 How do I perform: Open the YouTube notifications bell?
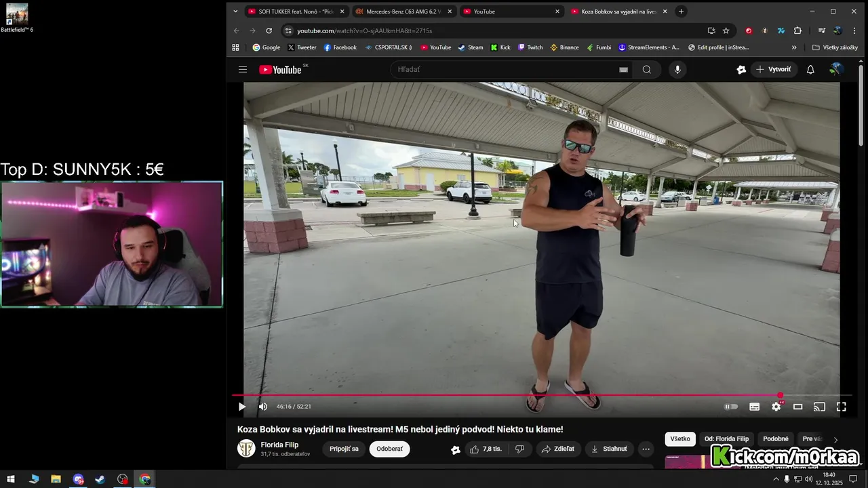tap(810, 69)
